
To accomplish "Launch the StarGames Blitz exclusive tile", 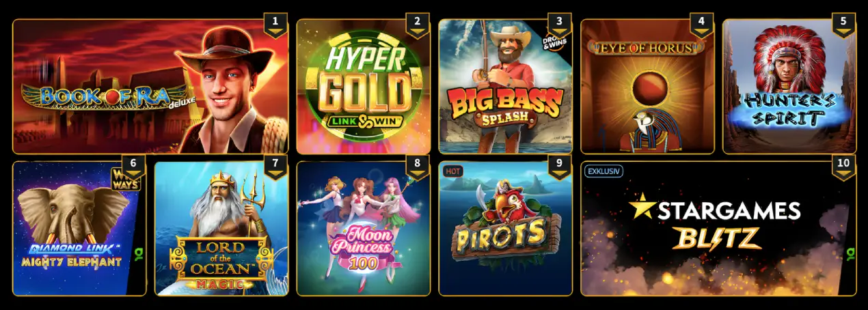I will (718, 228).
